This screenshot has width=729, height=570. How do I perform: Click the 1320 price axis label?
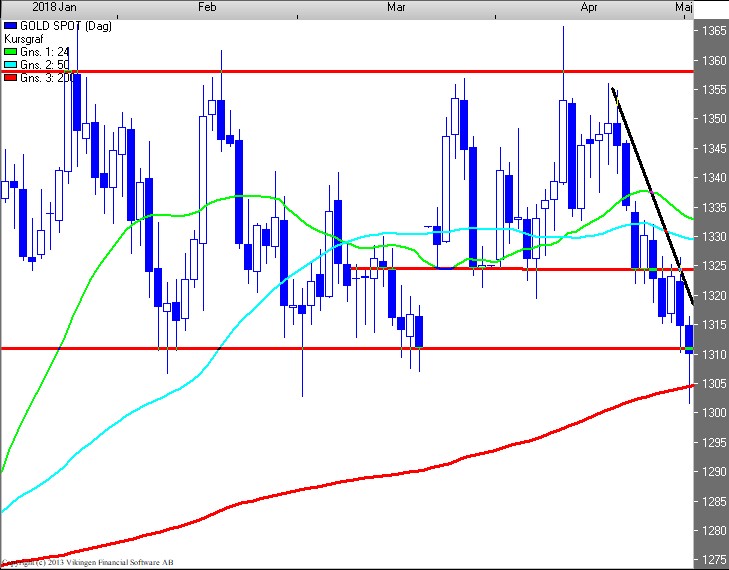[714, 295]
